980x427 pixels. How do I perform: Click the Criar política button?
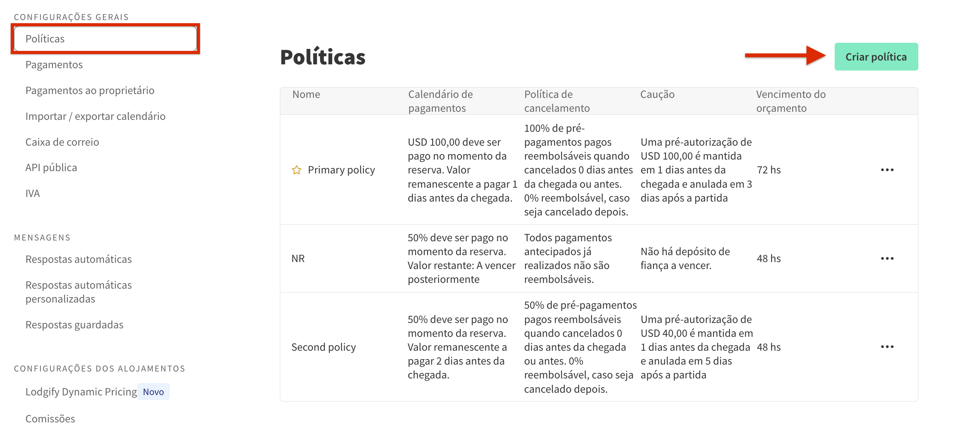(x=876, y=56)
